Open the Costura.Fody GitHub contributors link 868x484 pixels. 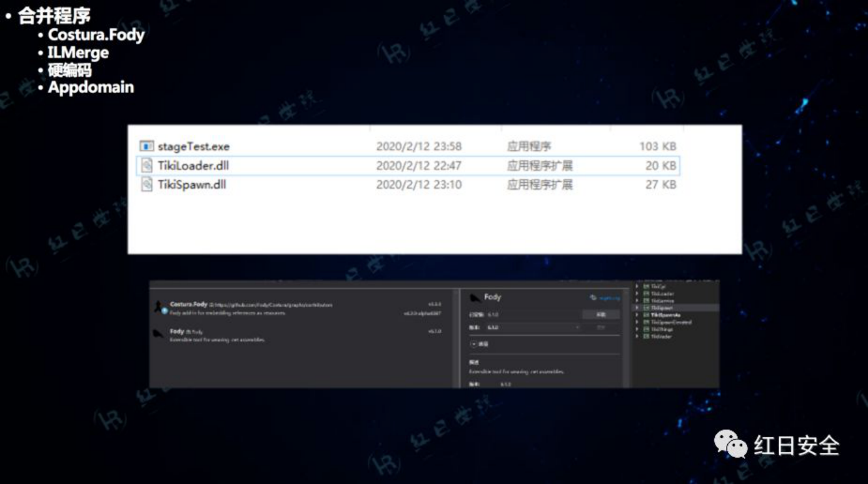[x=273, y=305]
